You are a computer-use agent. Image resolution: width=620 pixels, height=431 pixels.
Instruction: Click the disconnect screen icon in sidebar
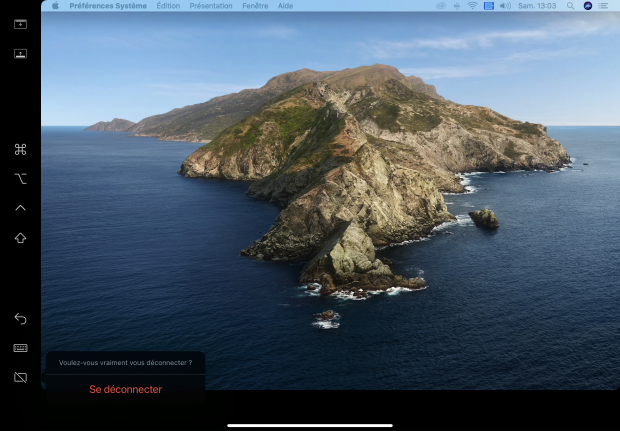tap(20, 377)
